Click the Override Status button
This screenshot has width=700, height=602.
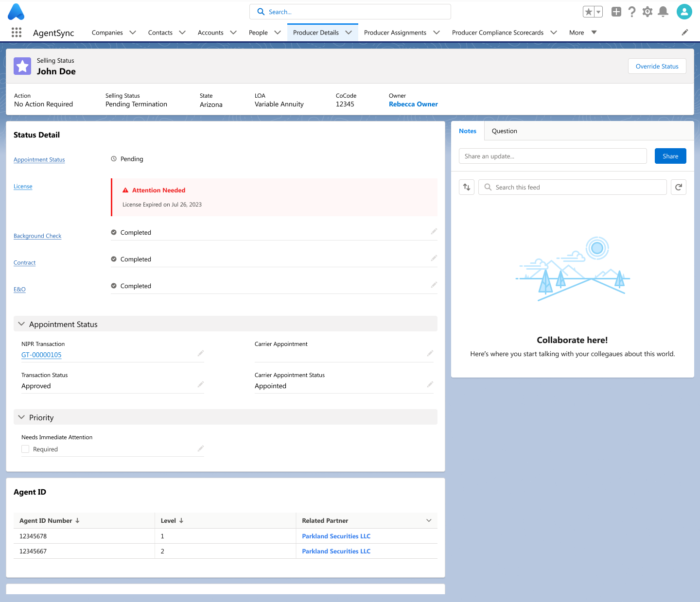click(x=657, y=67)
